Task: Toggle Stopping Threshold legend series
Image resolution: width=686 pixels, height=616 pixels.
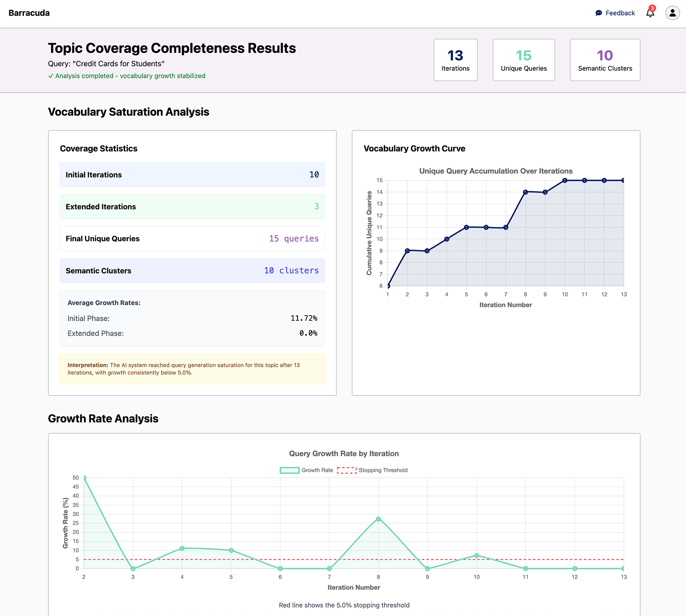Action: tap(373, 470)
